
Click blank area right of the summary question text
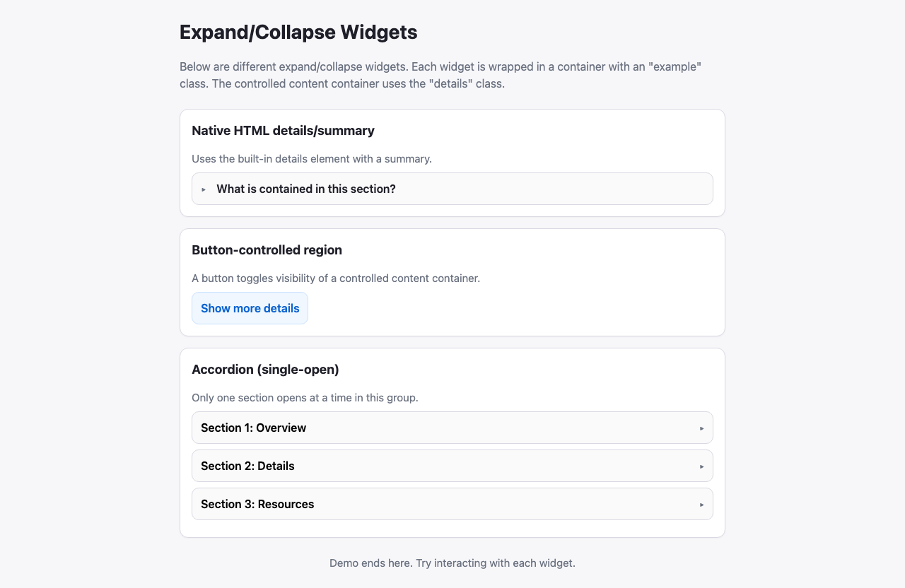(551, 189)
